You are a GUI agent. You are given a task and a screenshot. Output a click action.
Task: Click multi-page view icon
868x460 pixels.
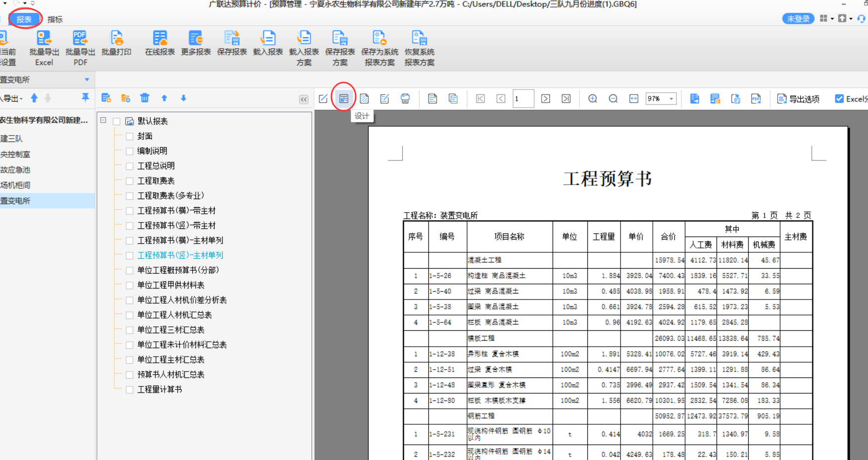(x=453, y=98)
